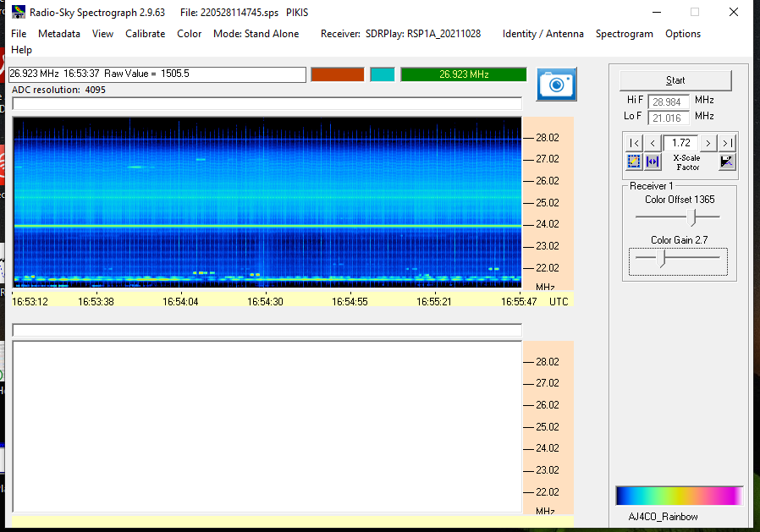Click the single right arrow X-scale button

click(708, 143)
